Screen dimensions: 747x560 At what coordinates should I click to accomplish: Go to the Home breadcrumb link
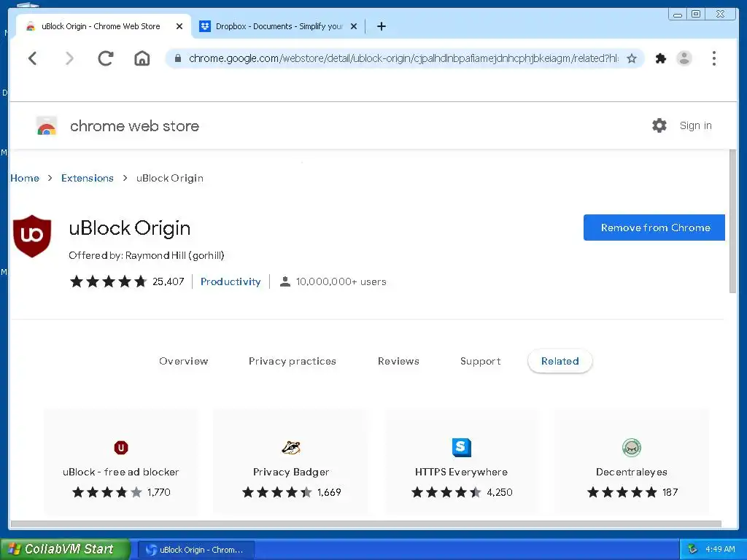[25, 178]
